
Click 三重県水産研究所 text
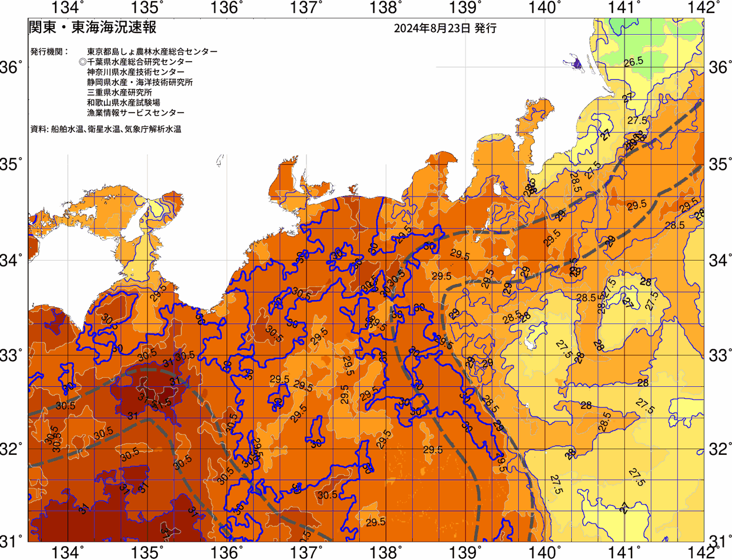pyautogui.click(x=120, y=93)
